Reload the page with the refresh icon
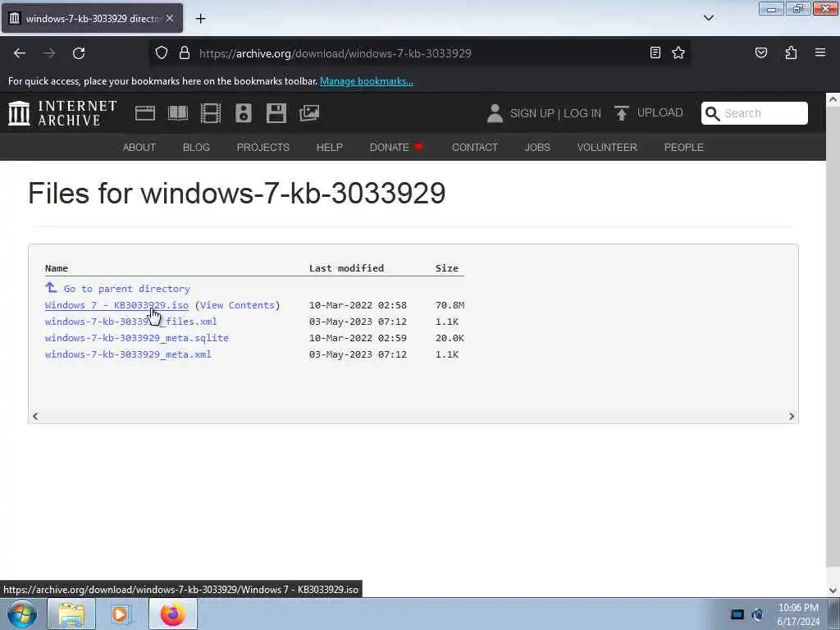The height and width of the screenshot is (630, 840). (79, 53)
